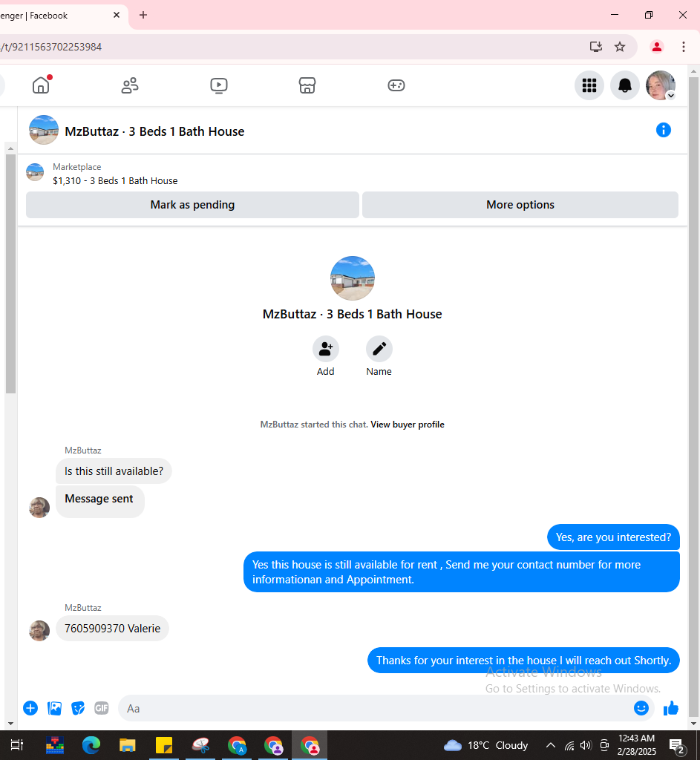Open Windows notification center
Image resolution: width=700 pixels, height=760 pixels.
click(677, 745)
